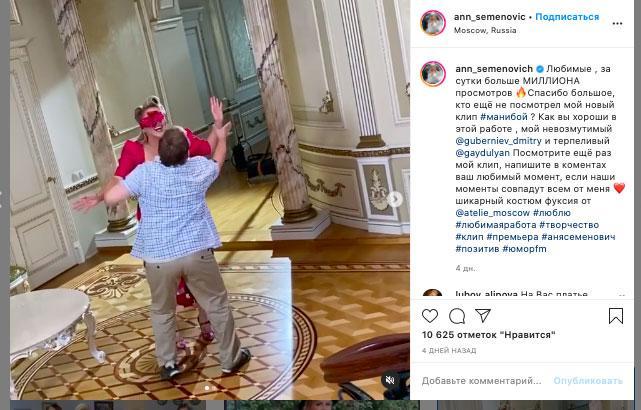Viewport: 641px width, 410px height.
Task: Open the three-dot post options menu
Action: [x=617, y=24]
